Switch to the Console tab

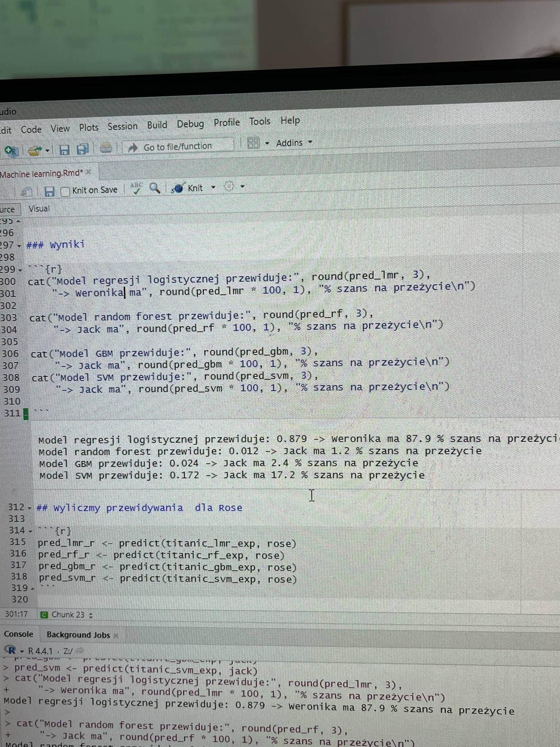(x=19, y=634)
